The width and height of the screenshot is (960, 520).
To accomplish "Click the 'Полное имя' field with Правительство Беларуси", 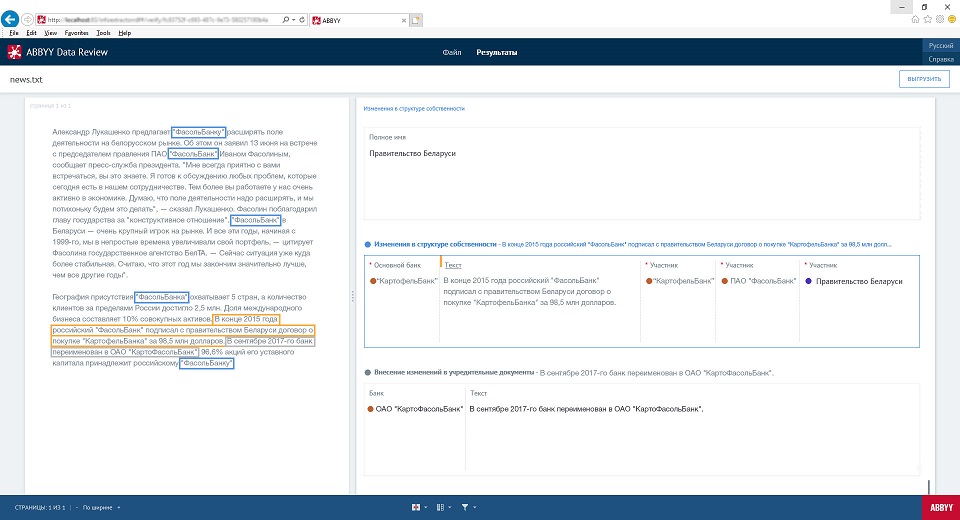I will tap(642, 173).
